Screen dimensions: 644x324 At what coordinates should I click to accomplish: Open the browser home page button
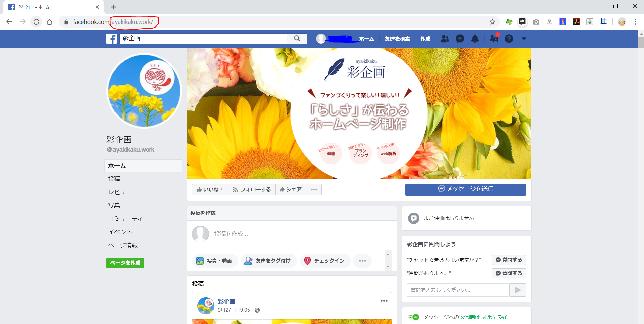pos(50,22)
